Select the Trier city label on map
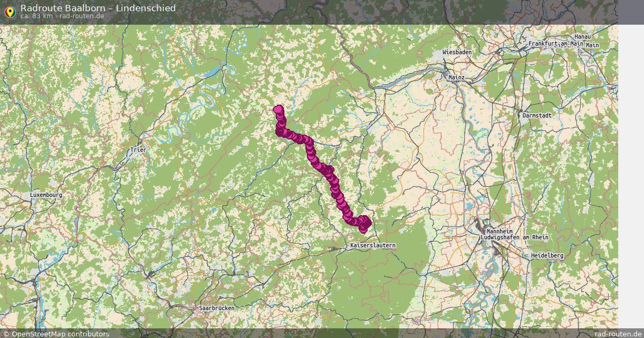Image resolution: width=644 pixels, height=338 pixels. click(x=138, y=150)
